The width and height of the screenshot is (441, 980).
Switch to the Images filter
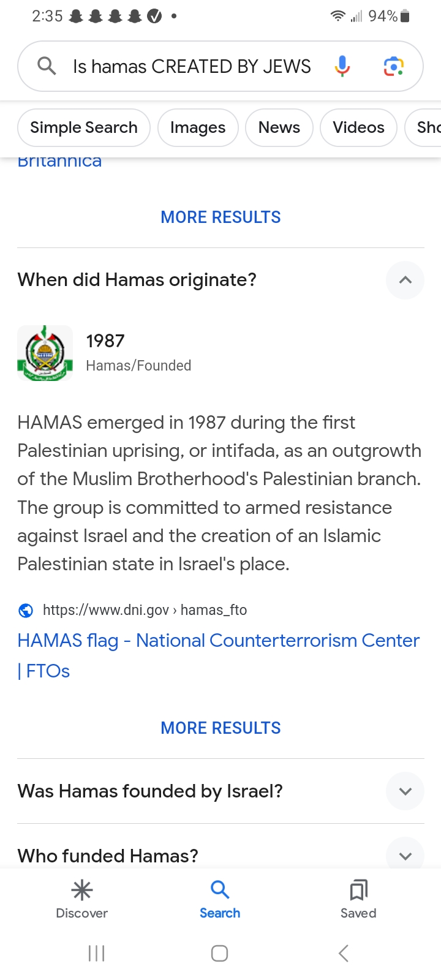coord(198,127)
